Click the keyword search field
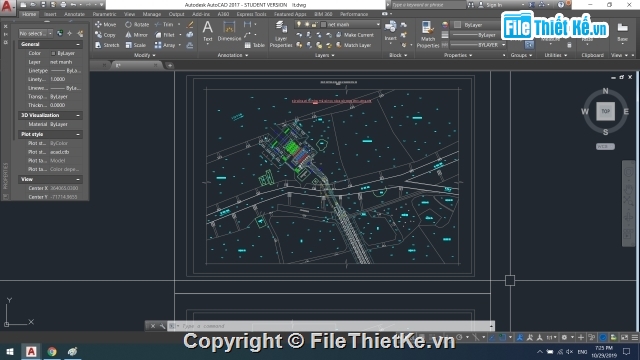 click(428, 5)
